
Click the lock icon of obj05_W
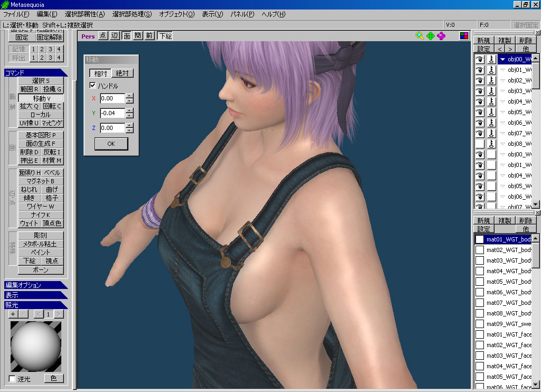(491, 112)
